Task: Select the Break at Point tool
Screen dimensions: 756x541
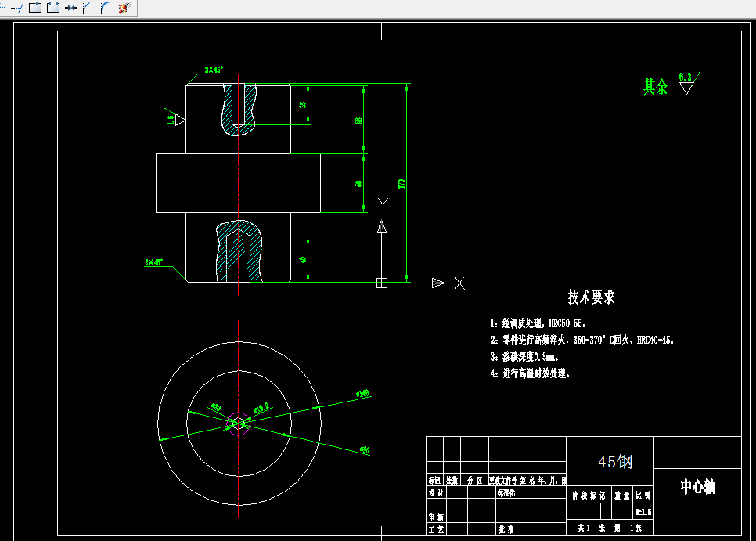Action: pyautogui.click(x=35, y=8)
